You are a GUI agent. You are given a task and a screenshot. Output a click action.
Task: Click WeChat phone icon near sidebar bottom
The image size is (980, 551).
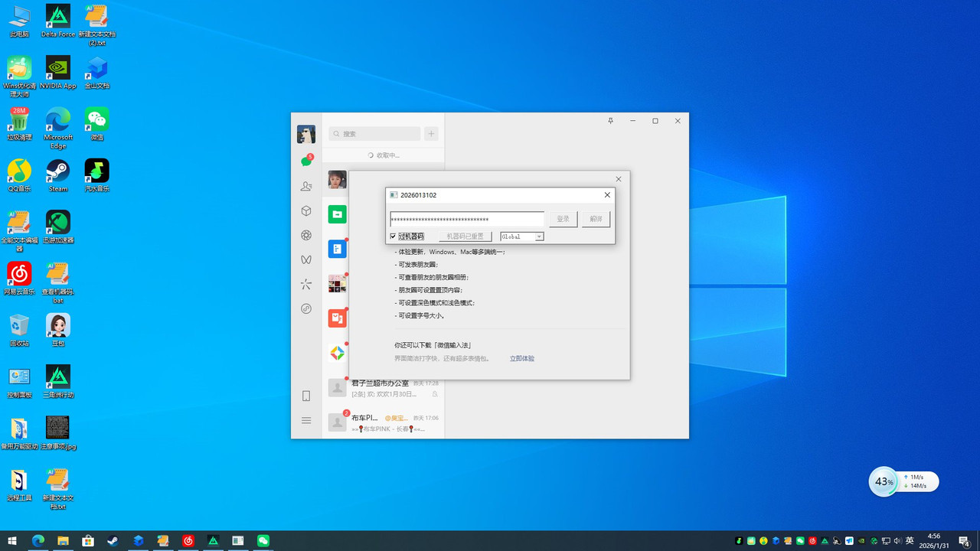coord(306,396)
